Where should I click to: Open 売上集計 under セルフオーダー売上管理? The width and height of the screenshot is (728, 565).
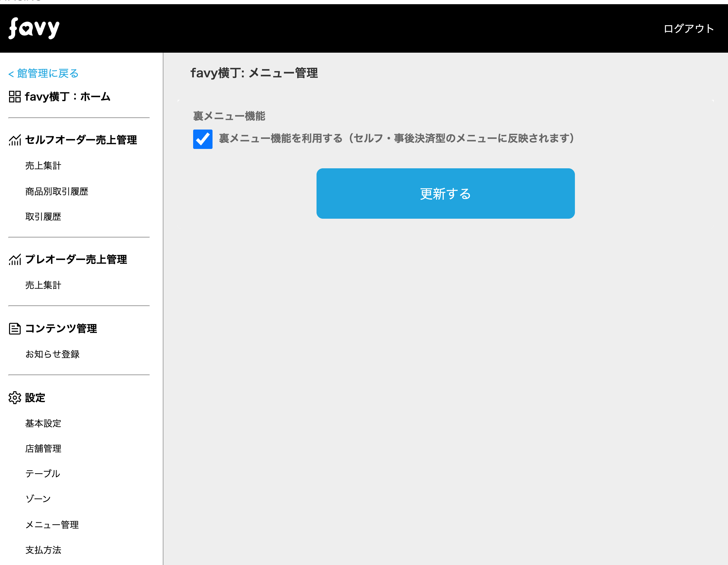tap(43, 166)
